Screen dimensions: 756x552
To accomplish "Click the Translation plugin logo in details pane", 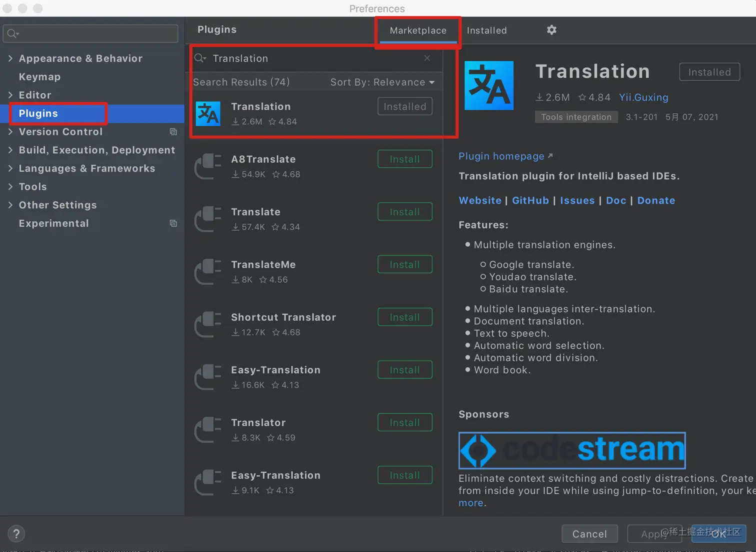I will (488, 85).
